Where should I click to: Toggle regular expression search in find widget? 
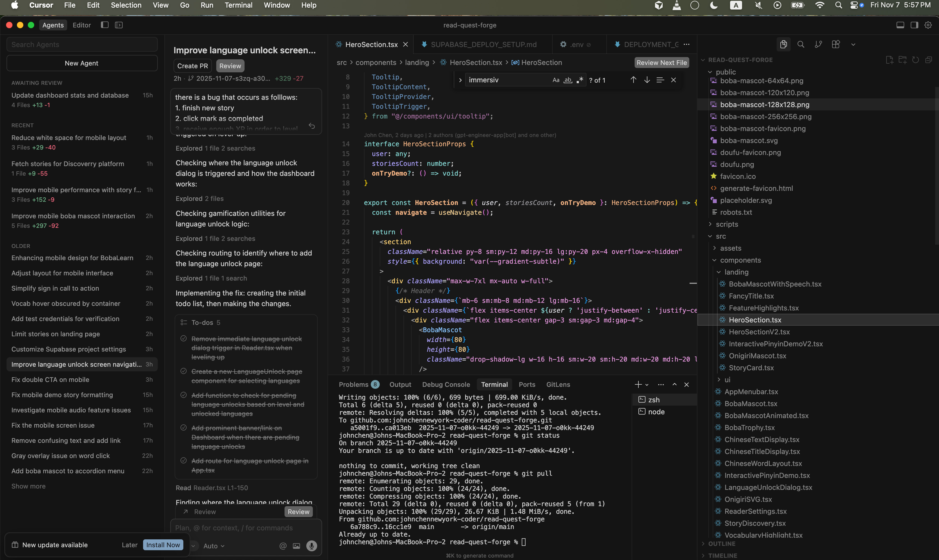click(580, 80)
